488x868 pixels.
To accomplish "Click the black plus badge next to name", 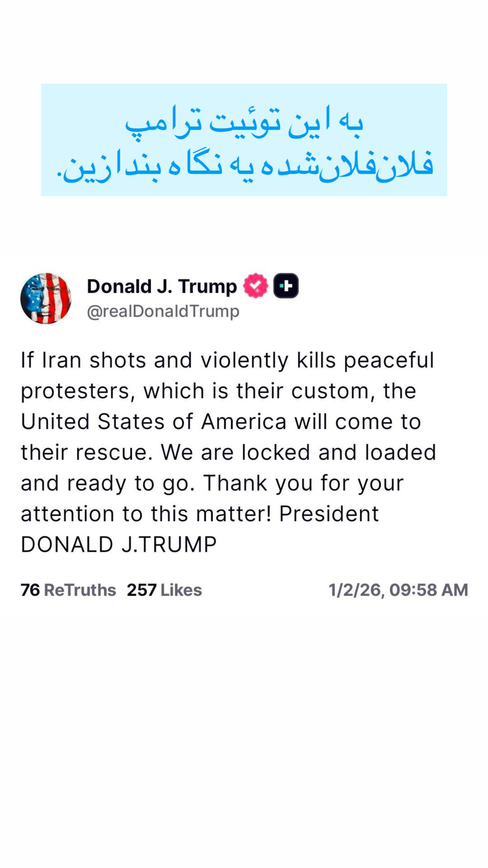I will click(286, 286).
